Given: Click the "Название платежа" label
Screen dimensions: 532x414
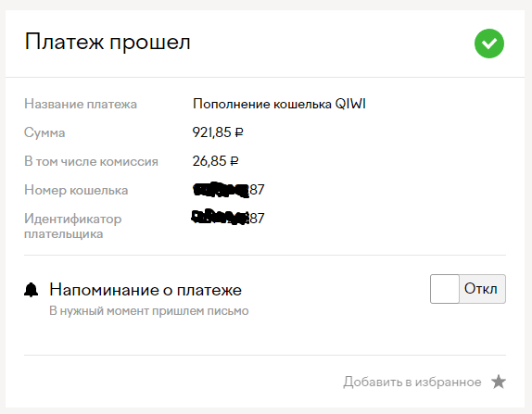Looking at the screenshot, I should [81, 104].
